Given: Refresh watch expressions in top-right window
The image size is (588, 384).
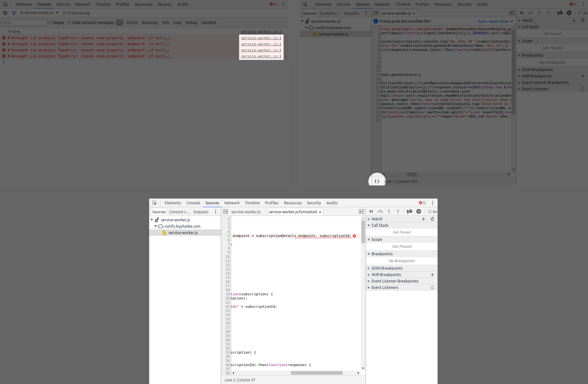Looking at the screenshot, I should [583, 20].
